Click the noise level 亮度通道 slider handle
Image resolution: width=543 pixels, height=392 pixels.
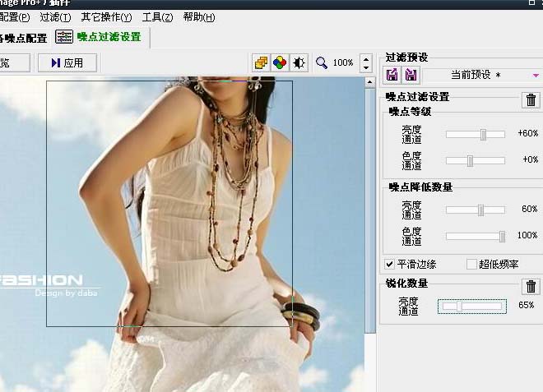(483, 134)
